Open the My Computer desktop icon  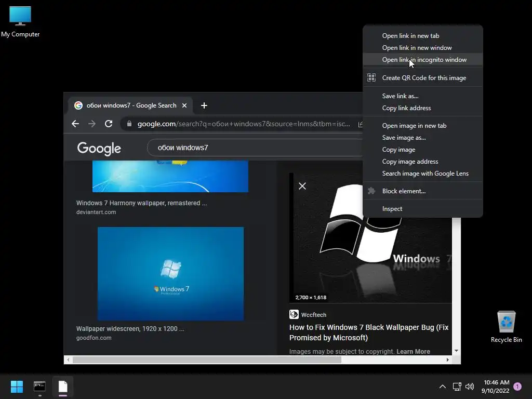(x=20, y=21)
